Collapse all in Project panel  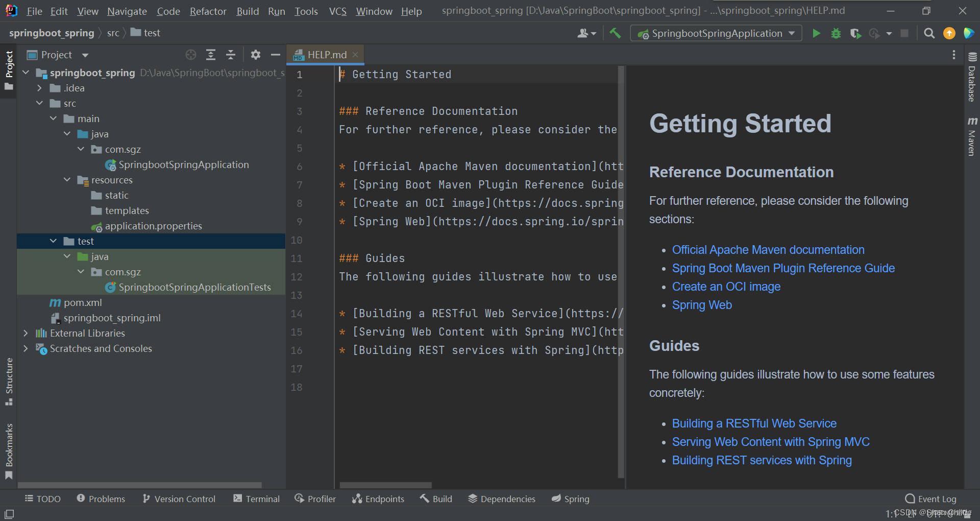(x=231, y=55)
